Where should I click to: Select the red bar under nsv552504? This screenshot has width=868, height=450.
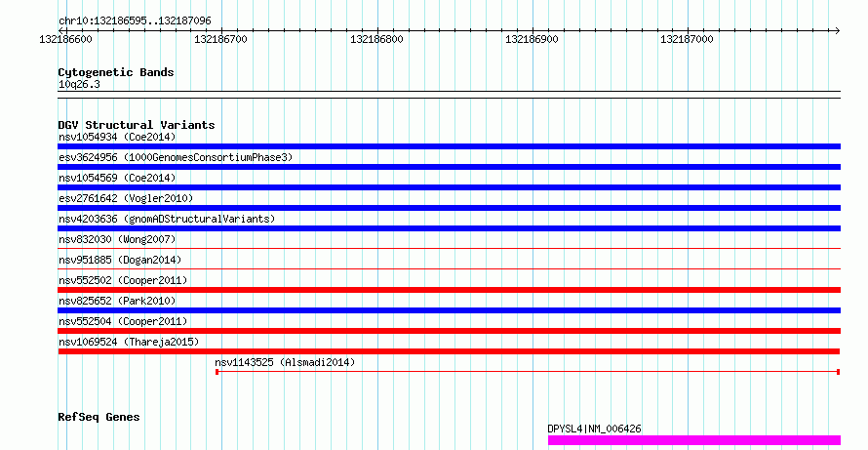[449, 331]
